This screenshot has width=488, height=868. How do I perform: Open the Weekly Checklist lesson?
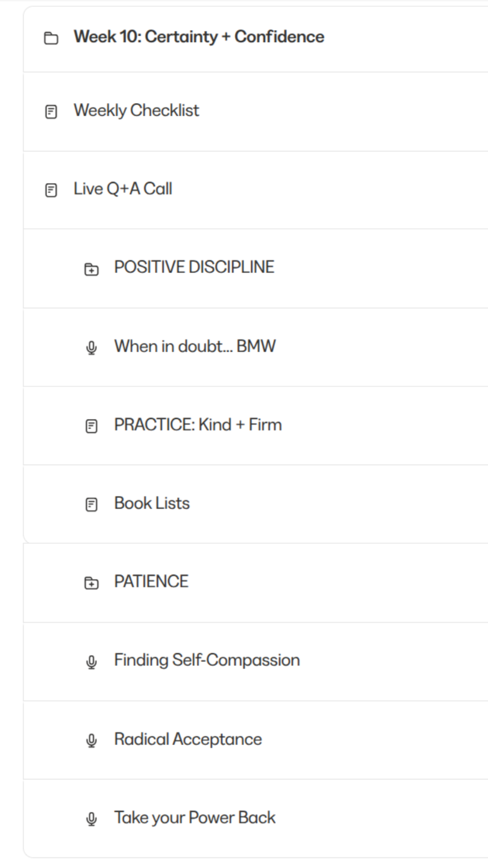point(136,111)
